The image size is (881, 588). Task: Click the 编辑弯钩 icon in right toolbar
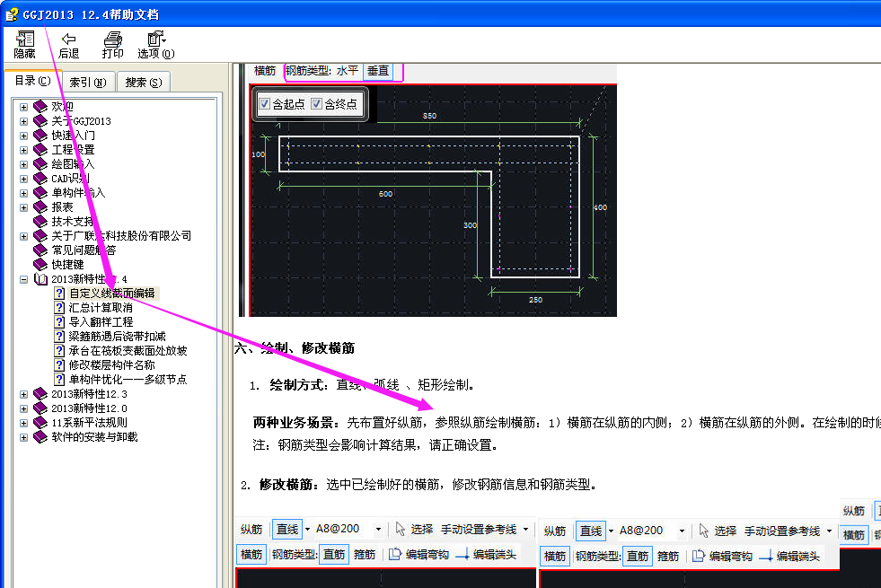(699, 556)
